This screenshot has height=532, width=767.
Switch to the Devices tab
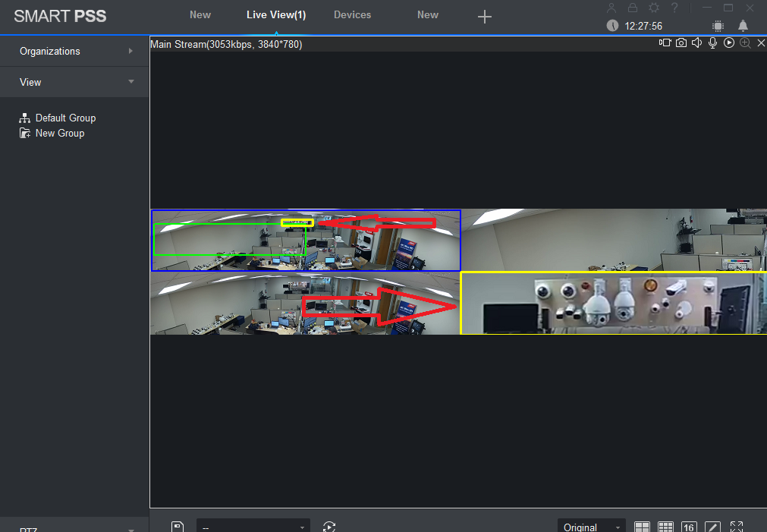click(x=353, y=14)
